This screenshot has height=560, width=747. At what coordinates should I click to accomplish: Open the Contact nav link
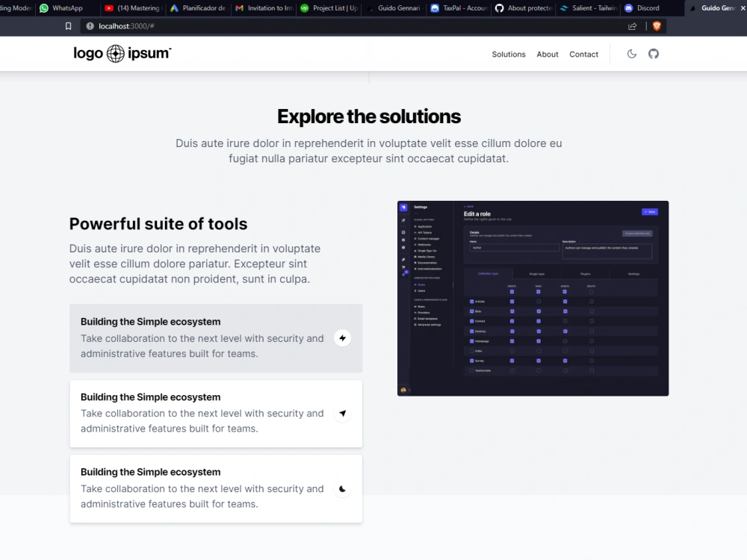point(583,55)
